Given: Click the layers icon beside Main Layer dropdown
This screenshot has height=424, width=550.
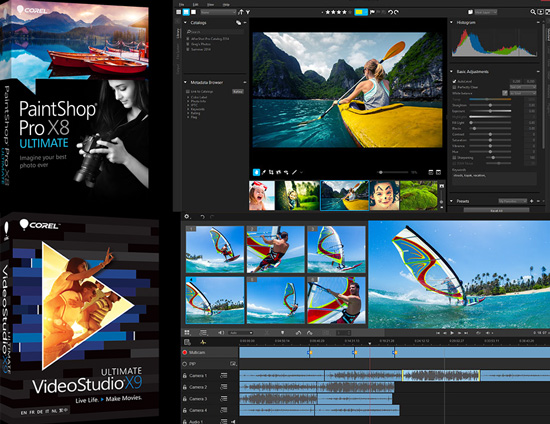Looking at the screenshot, I should click(x=470, y=12).
